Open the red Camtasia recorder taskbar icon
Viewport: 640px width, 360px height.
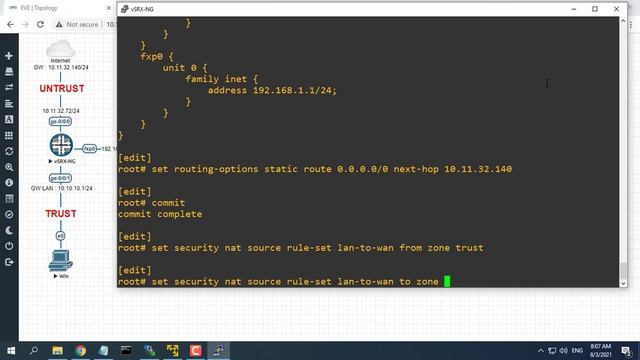196,351
